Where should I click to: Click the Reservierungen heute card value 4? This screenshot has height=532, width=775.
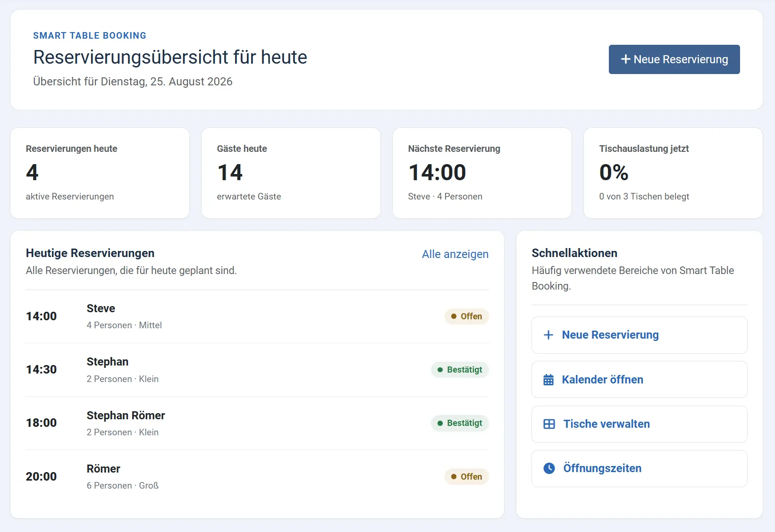tap(32, 172)
